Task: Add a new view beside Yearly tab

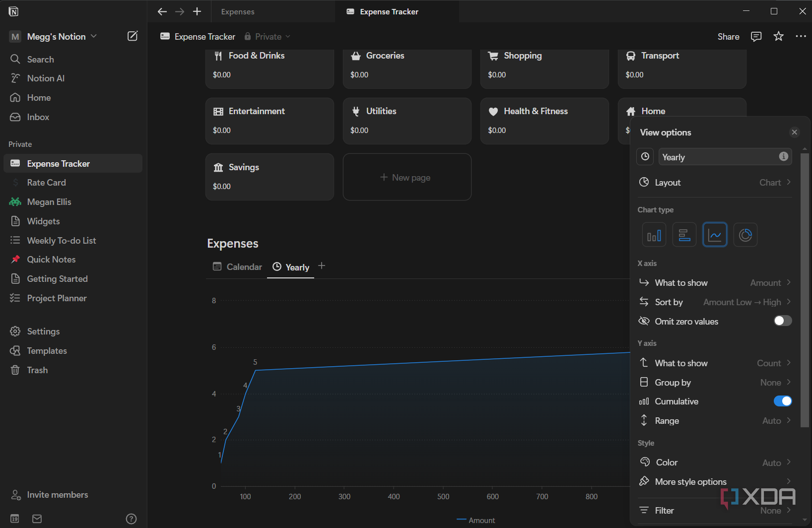Action: pyautogui.click(x=322, y=266)
